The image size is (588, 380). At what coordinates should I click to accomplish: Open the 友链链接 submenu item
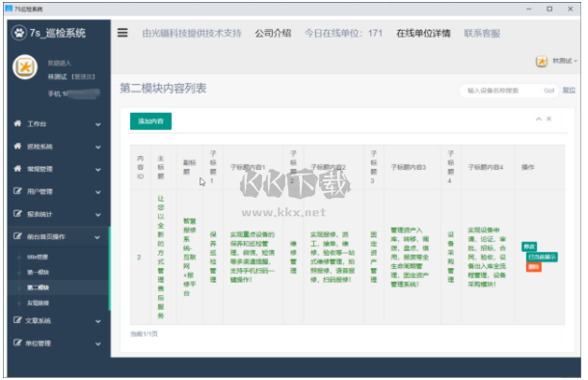point(38,303)
